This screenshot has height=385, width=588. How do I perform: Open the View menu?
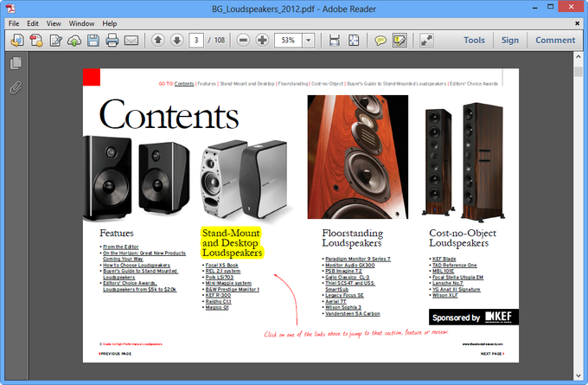[x=54, y=23]
